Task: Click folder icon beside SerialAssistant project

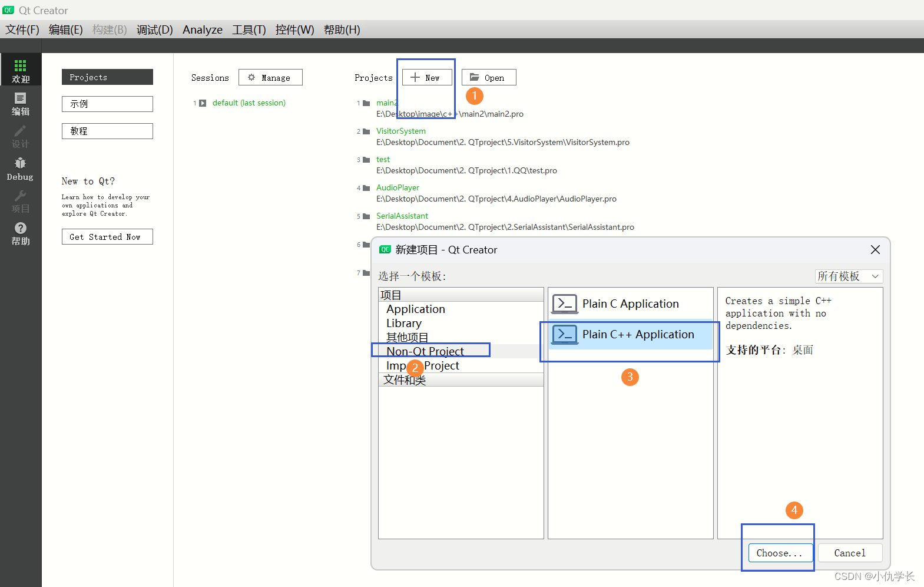Action: pos(366,216)
